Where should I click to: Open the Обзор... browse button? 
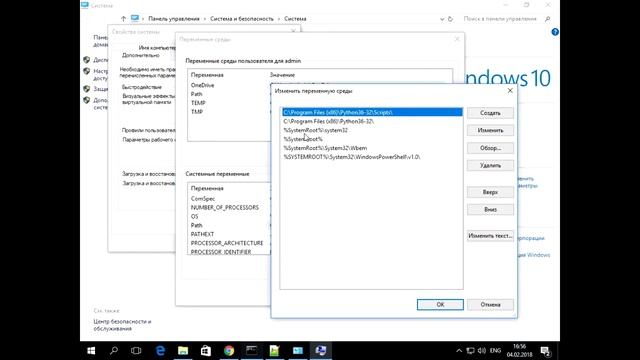coord(490,148)
